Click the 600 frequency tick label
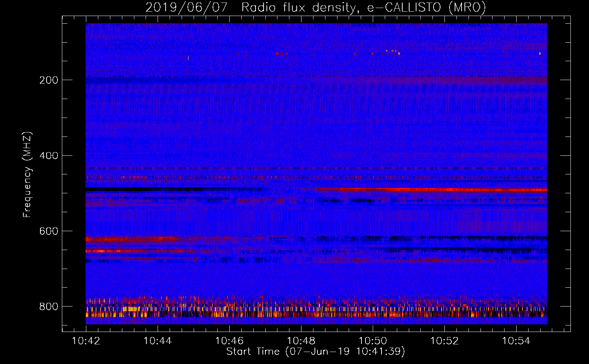The height and width of the screenshot is (364, 589). tap(49, 232)
